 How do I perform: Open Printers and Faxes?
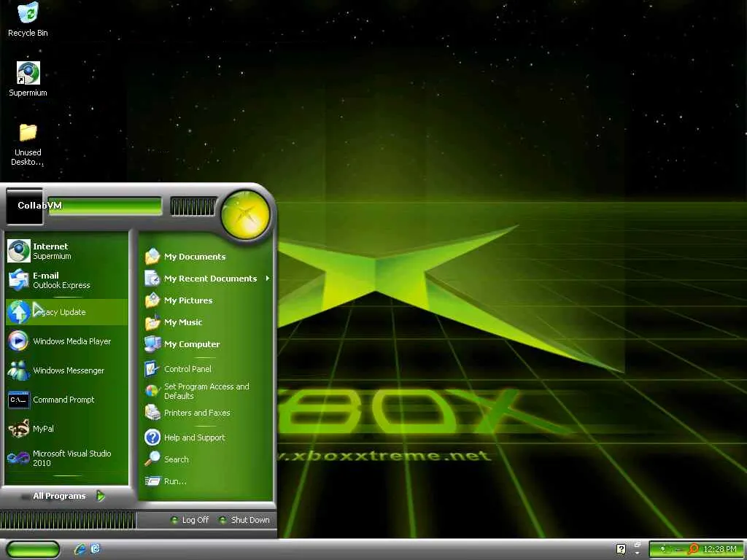(206, 413)
